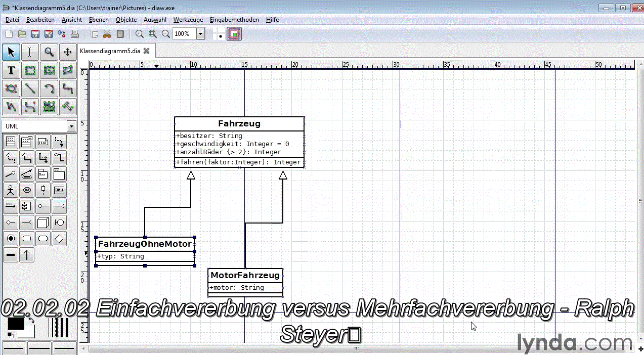Select the Ellipse shape tool

(49, 70)
